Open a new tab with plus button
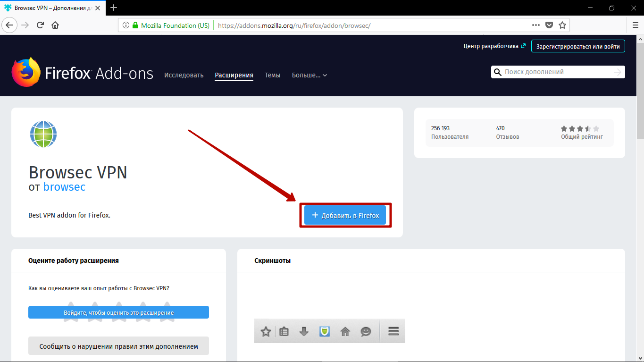Screen dimensions: 644x362 tap(114, 8)
